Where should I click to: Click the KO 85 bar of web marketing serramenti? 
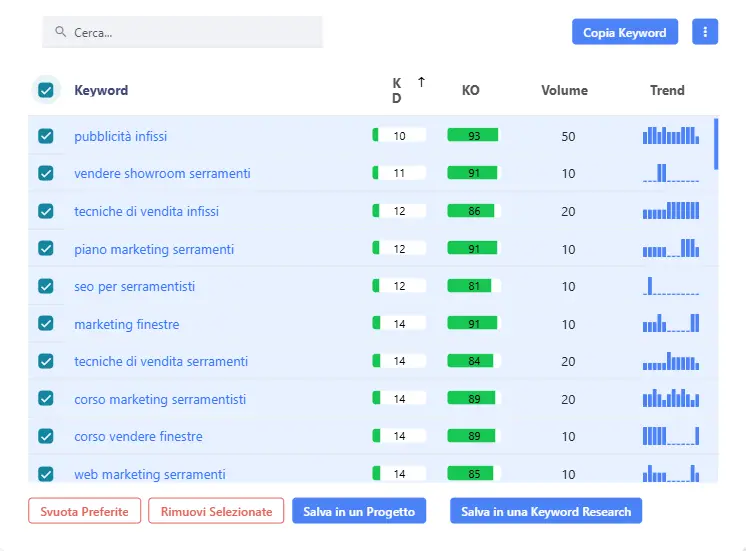tap(474, 473)
